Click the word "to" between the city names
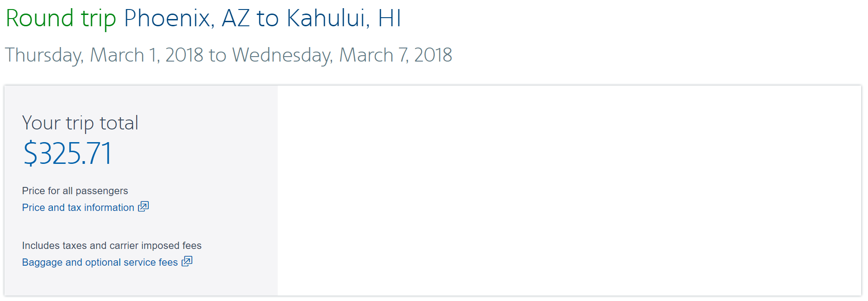This screenshot has height=301, width=868. (x=267, y=19)
